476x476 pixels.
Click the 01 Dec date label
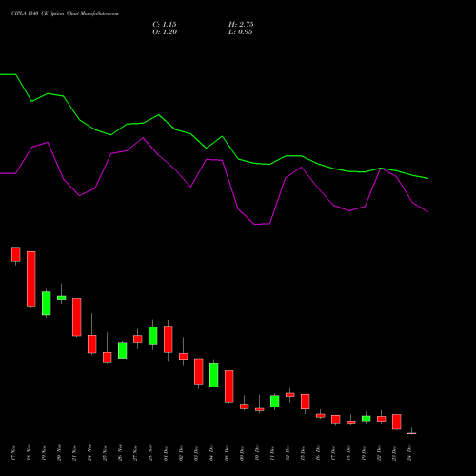click(x=166, y=453)
